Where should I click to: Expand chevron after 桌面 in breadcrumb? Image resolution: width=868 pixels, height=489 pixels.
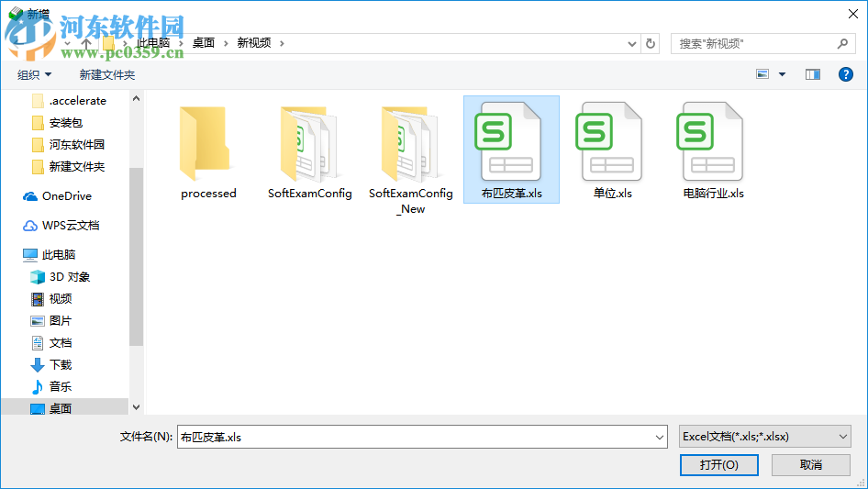pyautogui.click(x=226, y=43)
